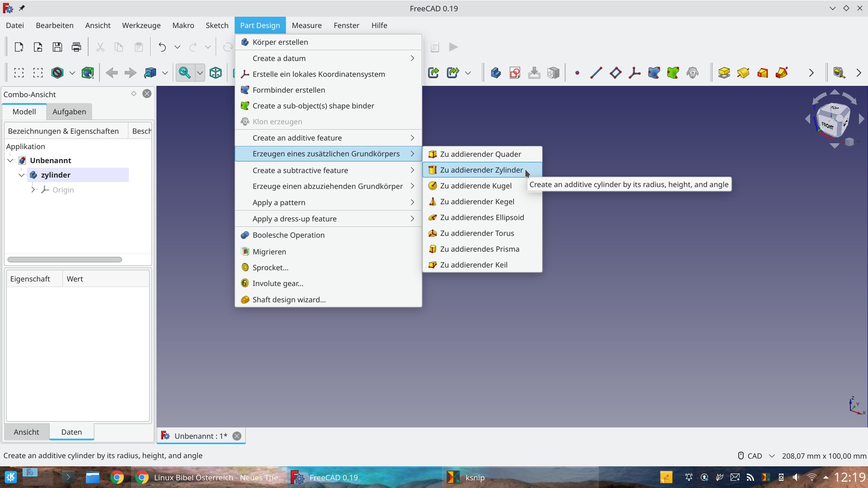Click the Create Body toolbar icon
The height and width of the screenshot is (488, 868).
pos(495,73)
